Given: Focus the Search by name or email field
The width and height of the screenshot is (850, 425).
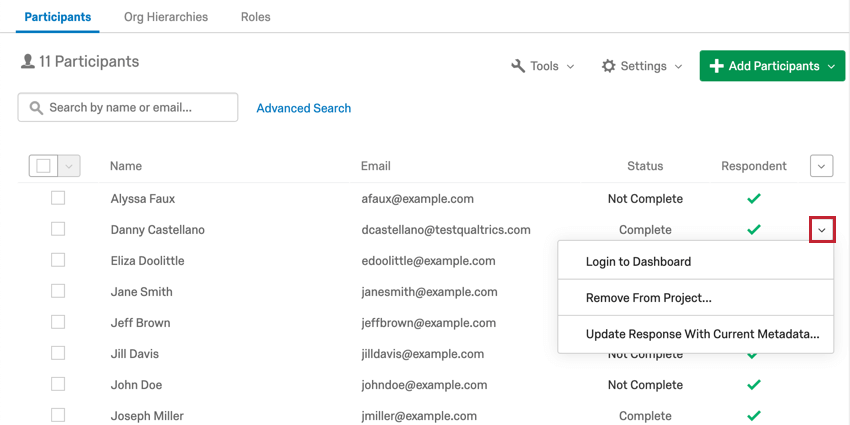Looking at the screenshot, I should click(128, 107).
